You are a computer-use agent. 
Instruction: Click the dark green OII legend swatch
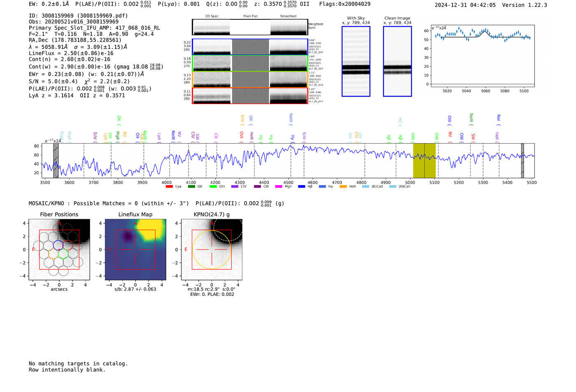tap(191, 187)
